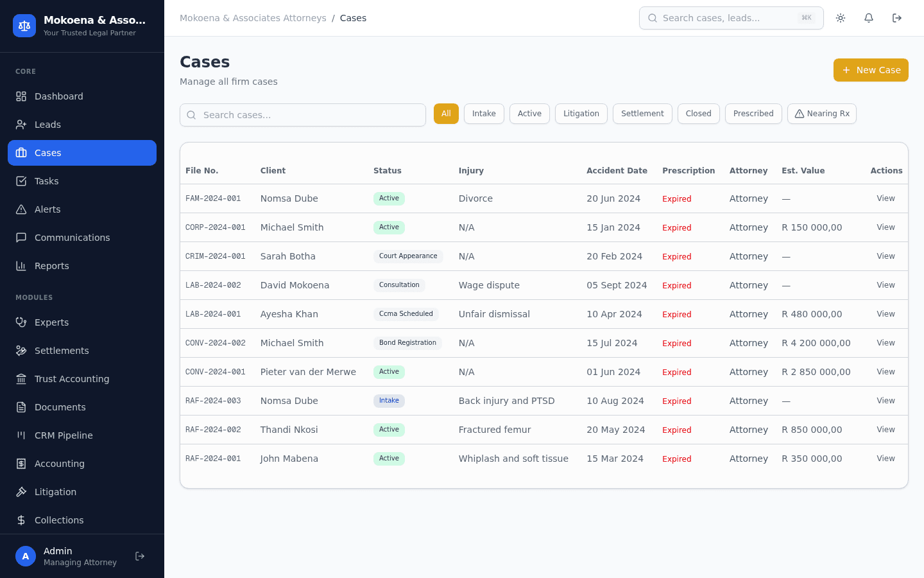Open Reports from the sidebar
This screenshot has height=578, width=924.
[82, 266]
